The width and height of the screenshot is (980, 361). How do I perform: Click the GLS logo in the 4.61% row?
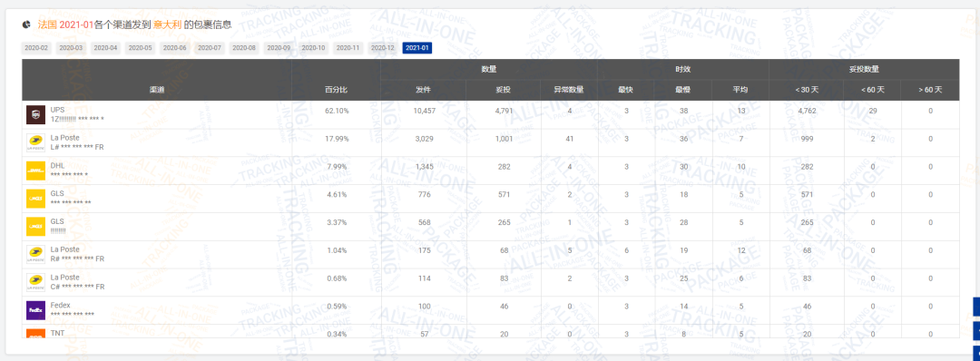[35, 199]
